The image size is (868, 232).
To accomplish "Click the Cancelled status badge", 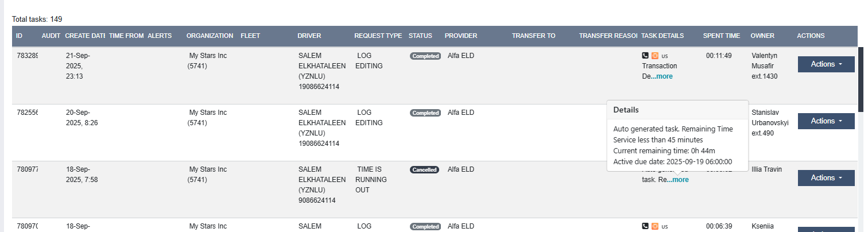I will [424, 170].
